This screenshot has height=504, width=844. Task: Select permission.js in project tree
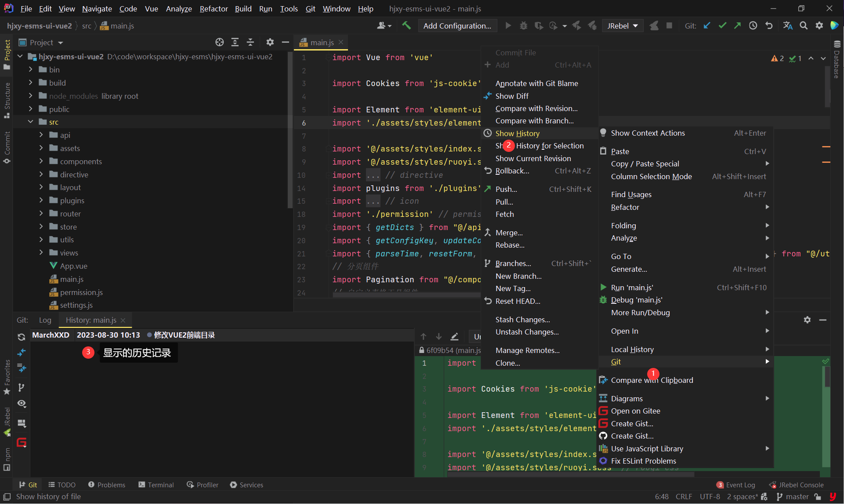(x=81, y=292)
